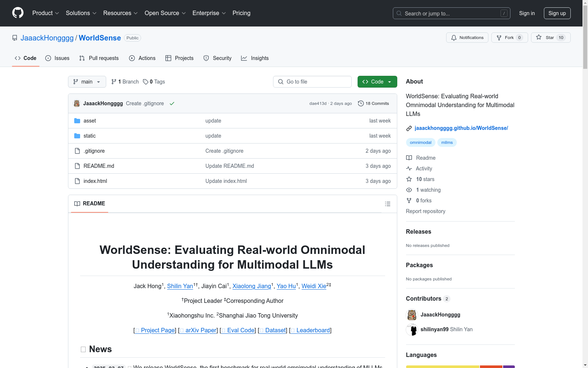This screenshot has width=588, height=368.
Task: Click the orange-red language bar segment
Action: (491, 367)
